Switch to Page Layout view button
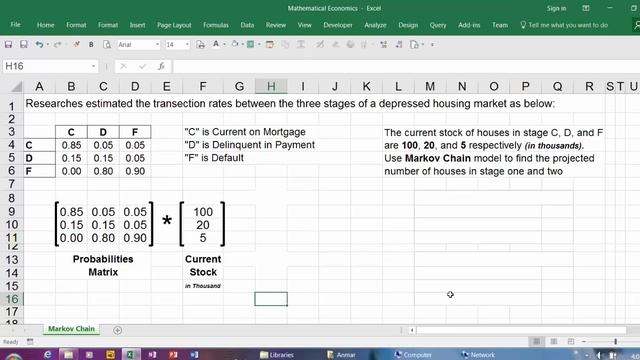 pos(554,341)
